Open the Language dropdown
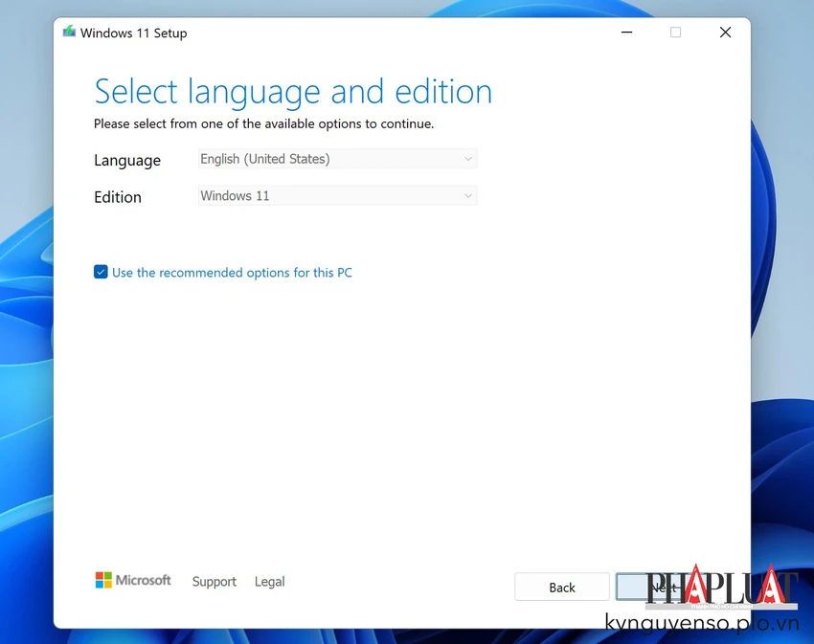The height and width of the screenshot is (644, 814). pyautogui.click(x=337, y=159)
